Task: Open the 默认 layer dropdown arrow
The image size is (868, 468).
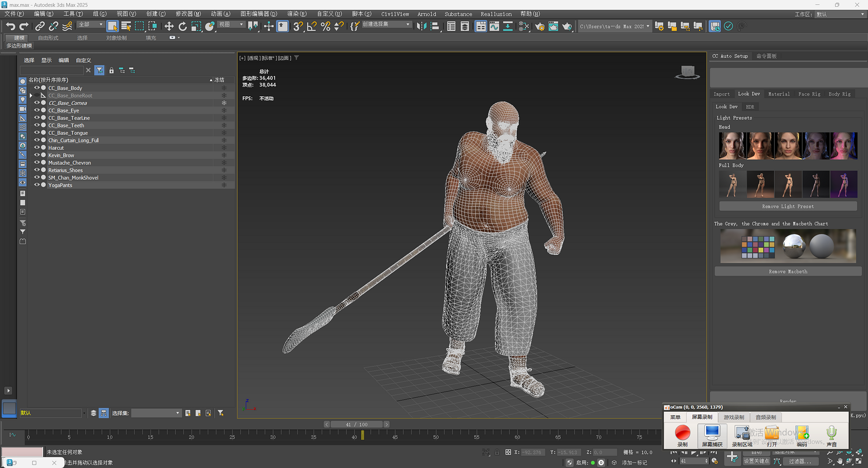Action: tap(84, 413)
